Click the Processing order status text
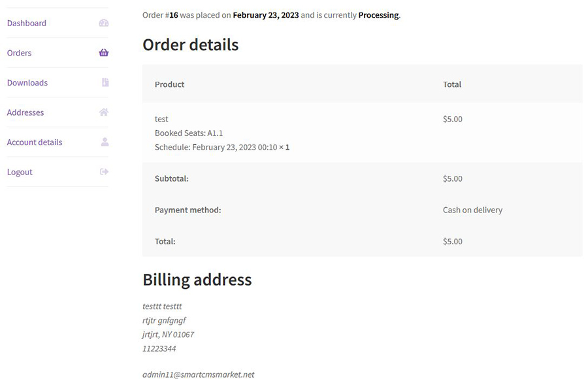This screenshot has width=588, height=379. pos(378,14)
